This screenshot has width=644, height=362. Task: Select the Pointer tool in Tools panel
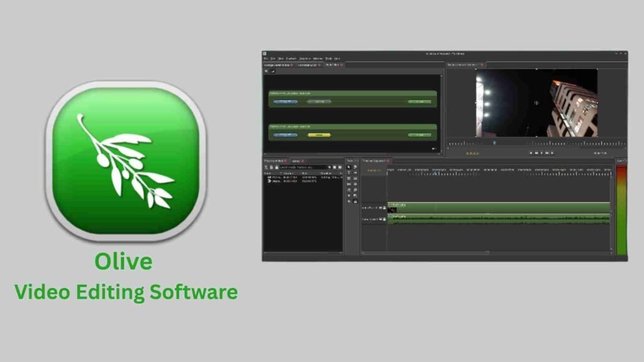click(x=349, y=167)
